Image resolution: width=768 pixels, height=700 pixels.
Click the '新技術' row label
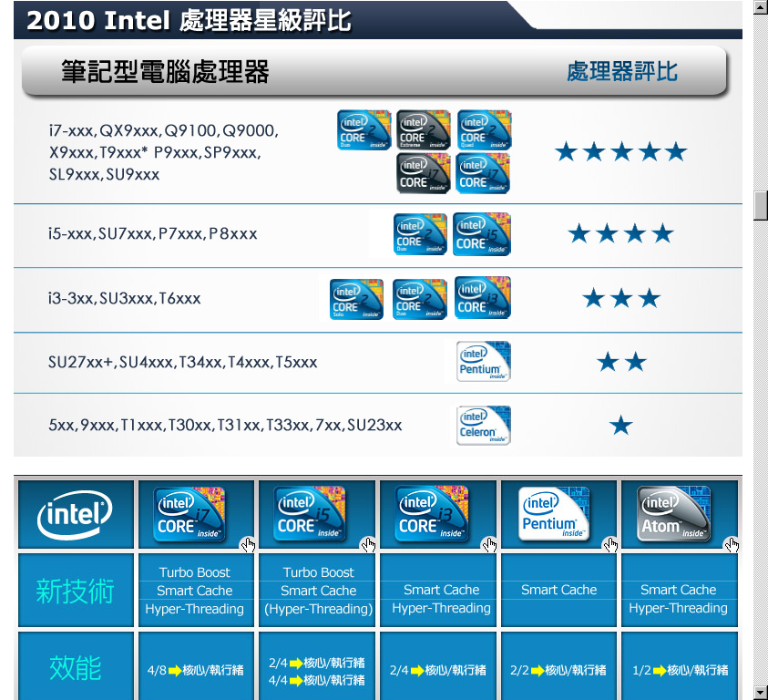click(x=75, y=591)
